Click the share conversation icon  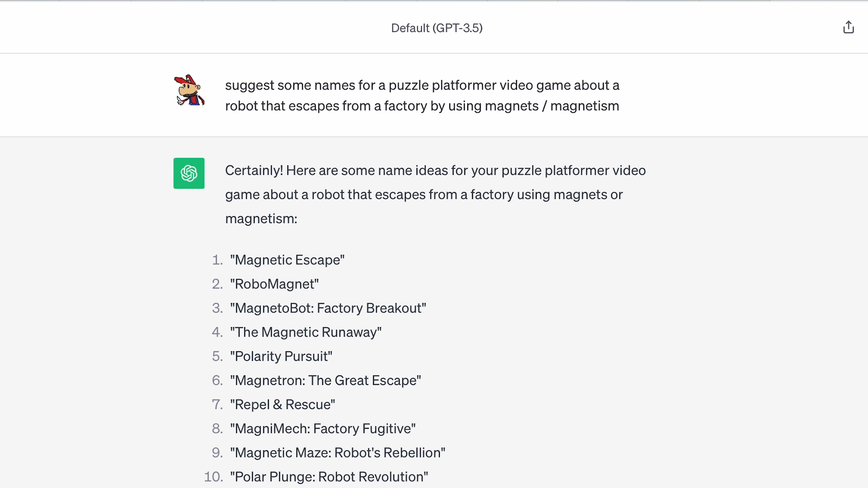click(848, 27)
